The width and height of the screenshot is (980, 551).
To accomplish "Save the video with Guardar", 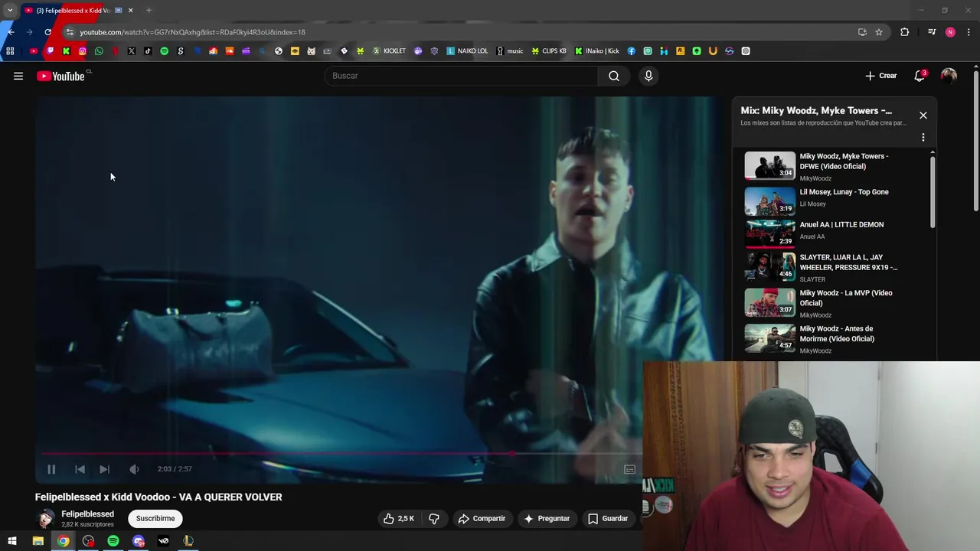I will point(608,518).
